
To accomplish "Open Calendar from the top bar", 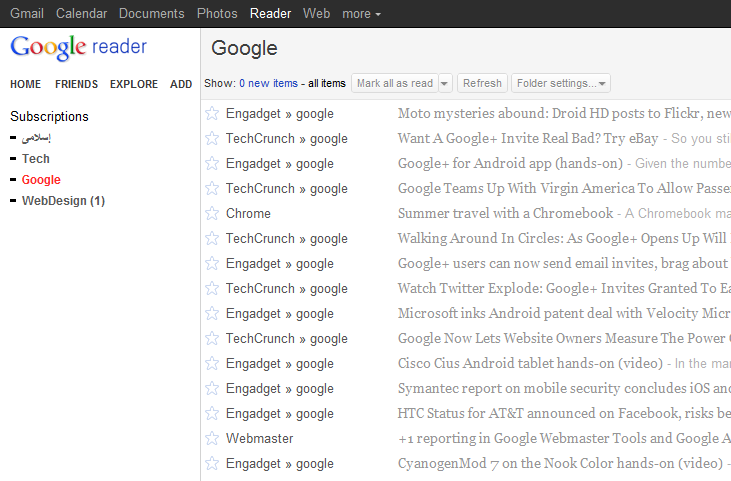I will click(82, 14).
